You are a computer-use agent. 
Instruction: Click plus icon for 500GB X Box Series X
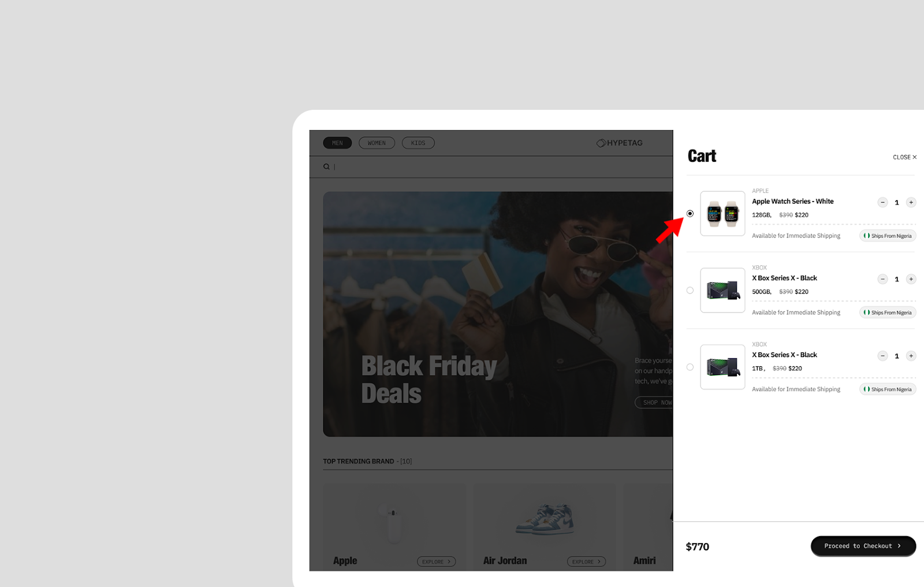click(x=911, y=279)
